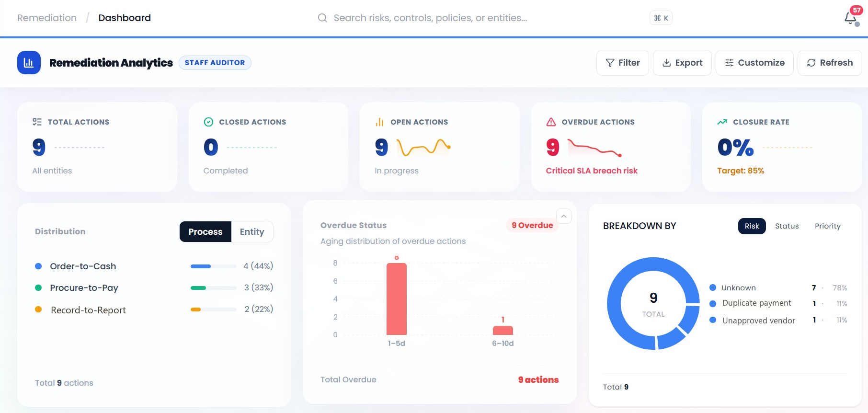
Task: Click the Record-to-Report orange legend dot
Action: (x=38, y=310)
